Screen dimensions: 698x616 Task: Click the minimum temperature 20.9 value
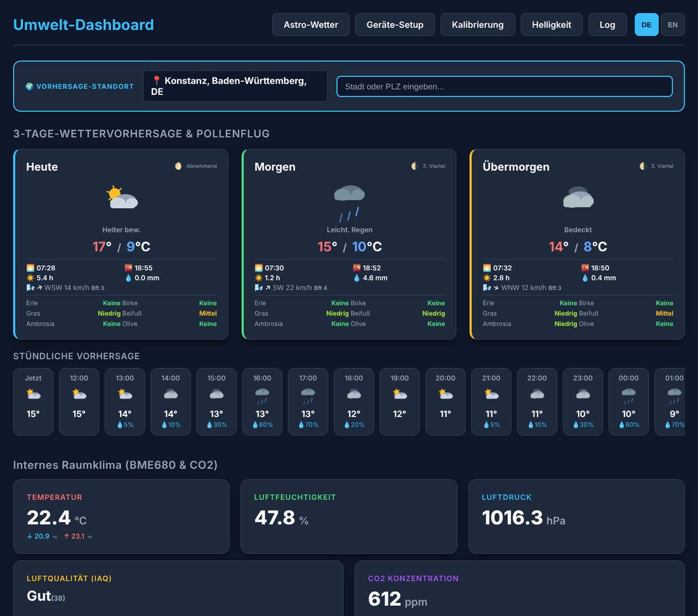click(42, 536)
